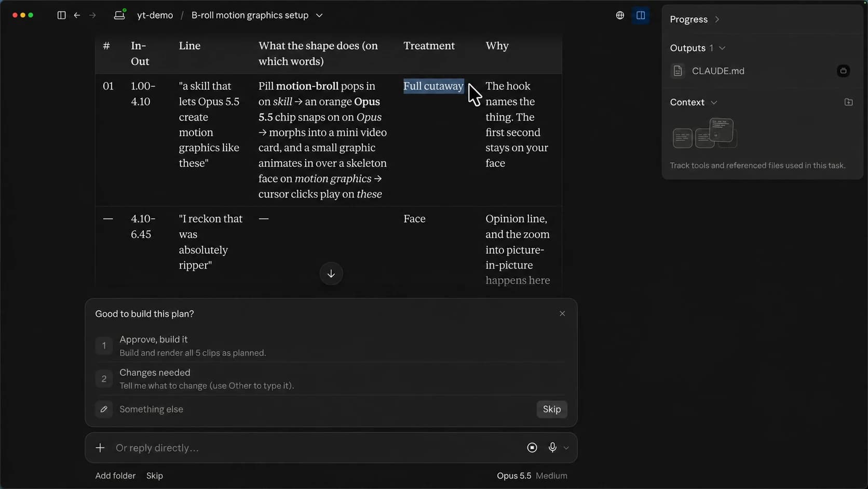Image resolution: width=868 pixels, height=489 pixels.
Task: Toggle the right side panel icon
Action: pyautogui.click(x=641, y=16)
